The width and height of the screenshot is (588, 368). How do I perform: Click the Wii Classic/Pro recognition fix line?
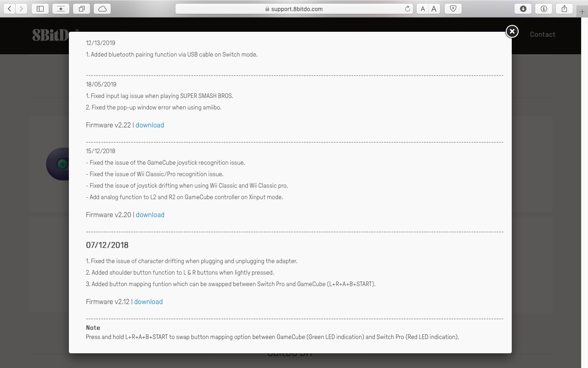[x=155, y=174]
